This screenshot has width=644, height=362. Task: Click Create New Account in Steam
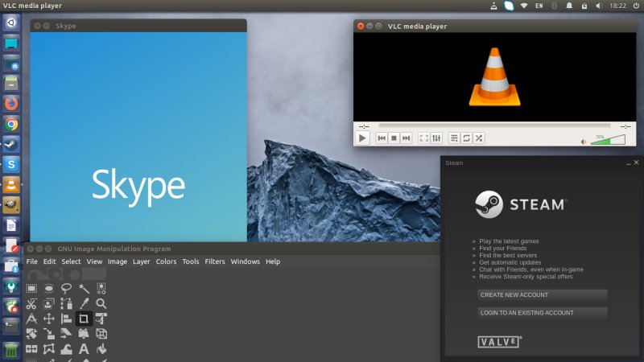[x=542, y=294]
